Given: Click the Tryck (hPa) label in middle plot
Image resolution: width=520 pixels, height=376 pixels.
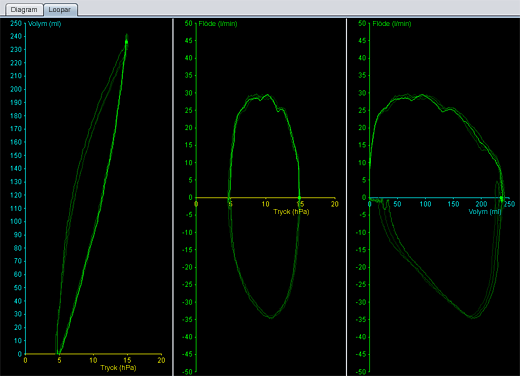Looking at the screenshot, I should 291,212.
